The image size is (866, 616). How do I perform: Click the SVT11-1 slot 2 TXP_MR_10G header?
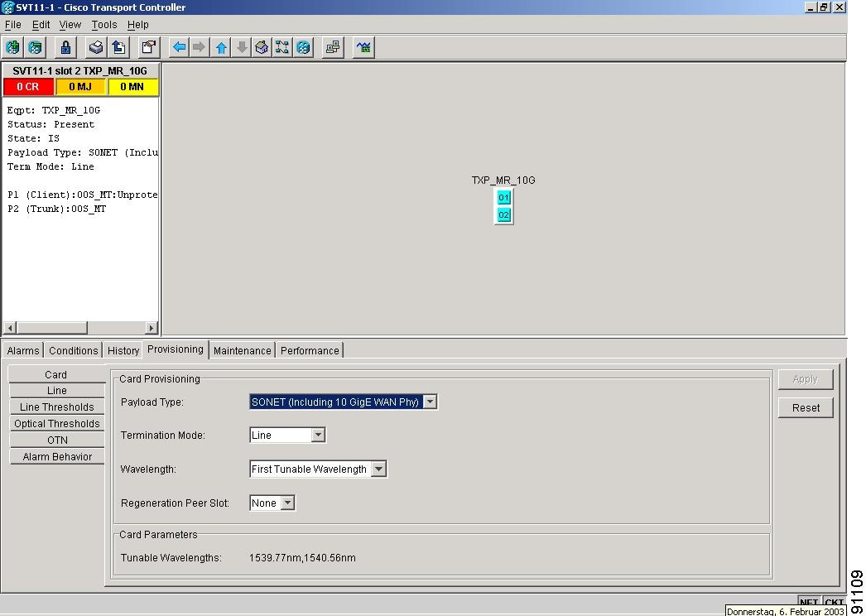click(80, 70)
